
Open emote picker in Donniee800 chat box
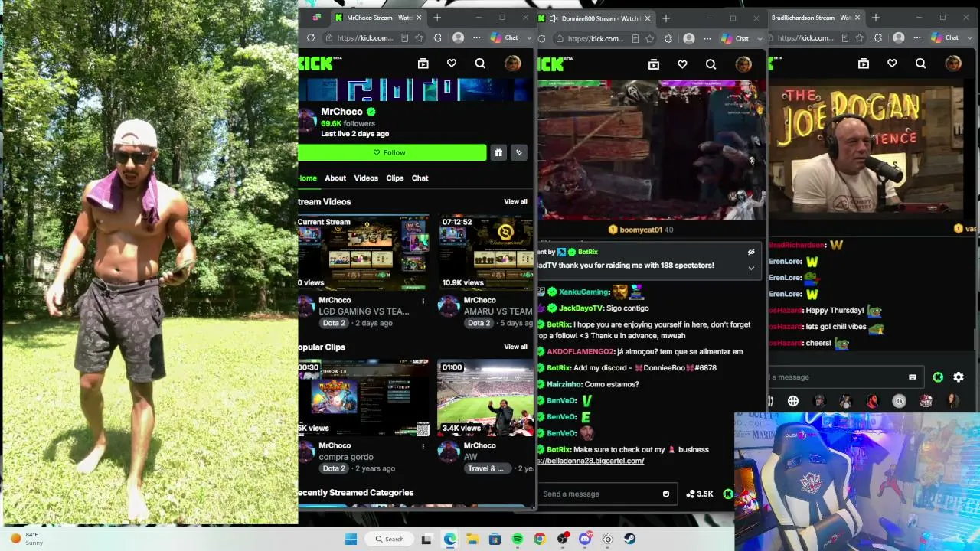(666, 494)
